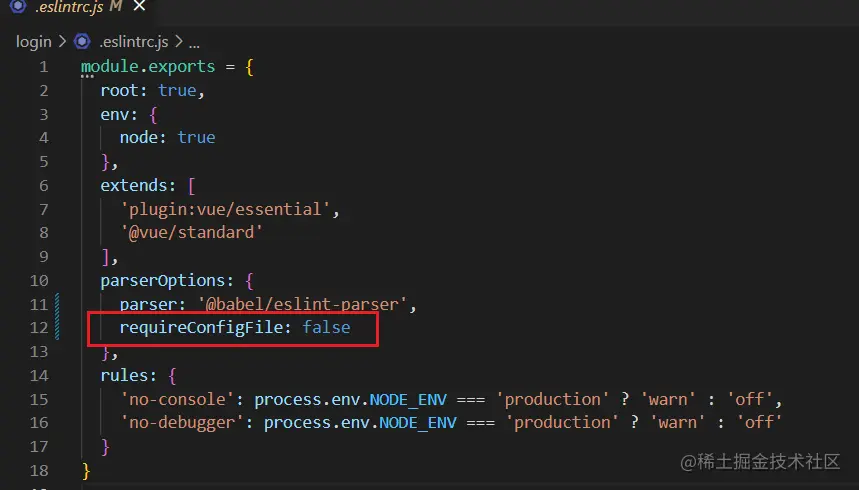
Task: Click 'node: true' on line 4
Action: (168, 138)
